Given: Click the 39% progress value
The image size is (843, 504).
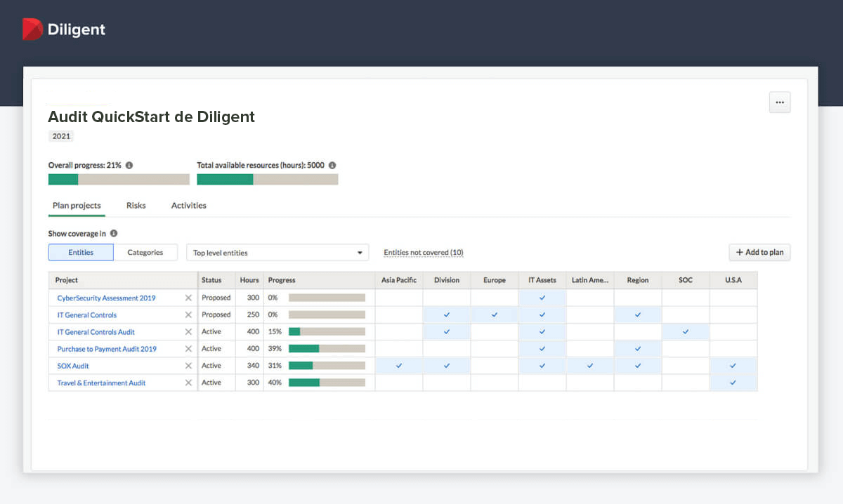Looking at the screenshot, I should [275, 349].
